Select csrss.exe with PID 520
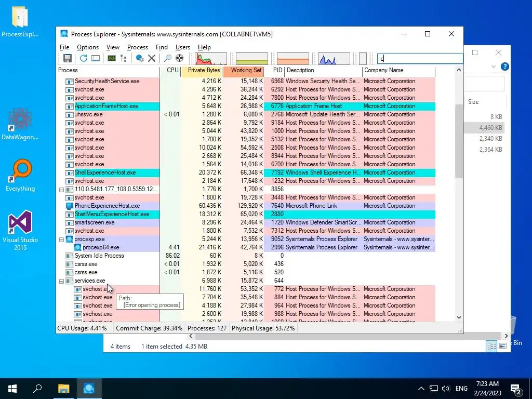The image size is (532, 399). coord(246,272)
